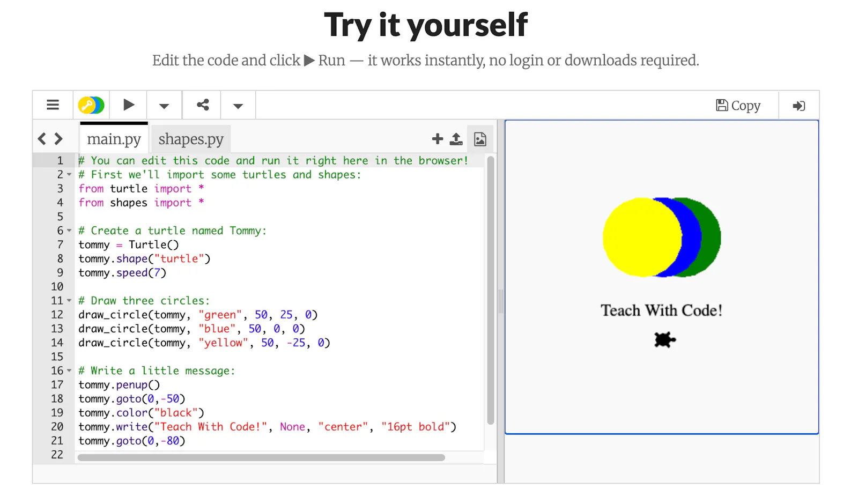Image resolution: width=858 pixels, height=504 pixels.
Task: Click the "tommy.penup()" code line
Action: coord(119,384)
